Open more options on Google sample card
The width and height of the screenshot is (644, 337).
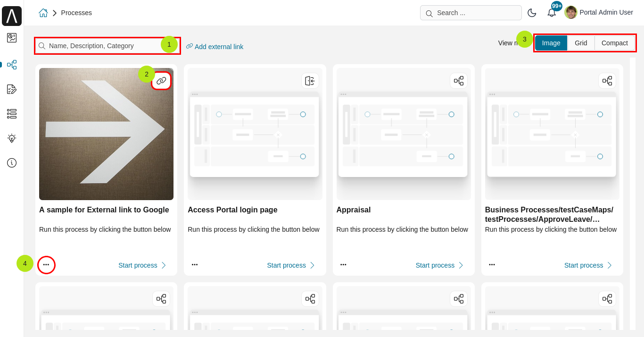coord(46,265)
